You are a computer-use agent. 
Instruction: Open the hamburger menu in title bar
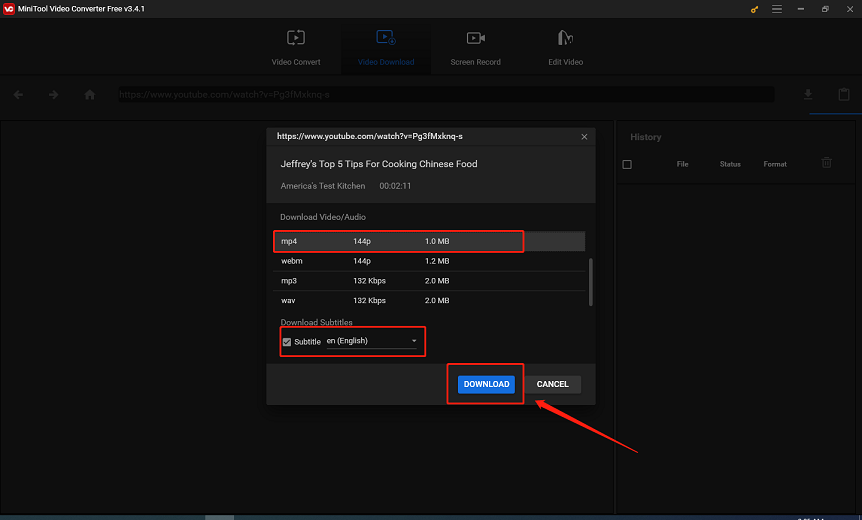coord(777,9)
